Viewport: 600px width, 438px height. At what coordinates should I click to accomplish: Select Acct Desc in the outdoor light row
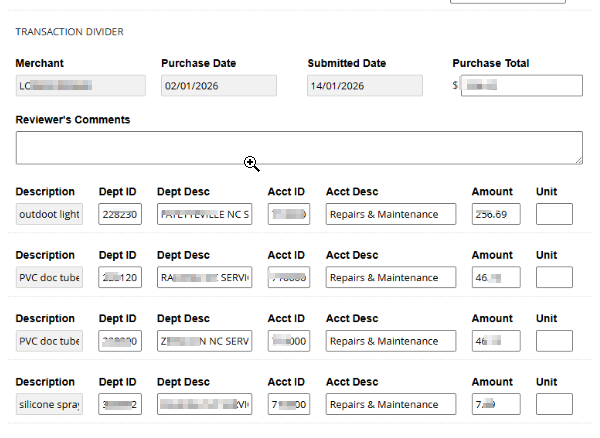[391, 214]
